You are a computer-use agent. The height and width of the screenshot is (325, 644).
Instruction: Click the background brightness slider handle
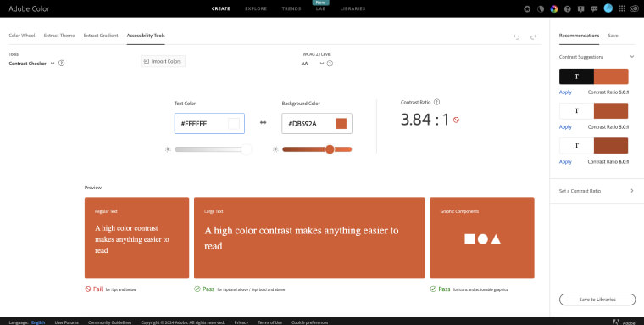click(x=330, y=149)
